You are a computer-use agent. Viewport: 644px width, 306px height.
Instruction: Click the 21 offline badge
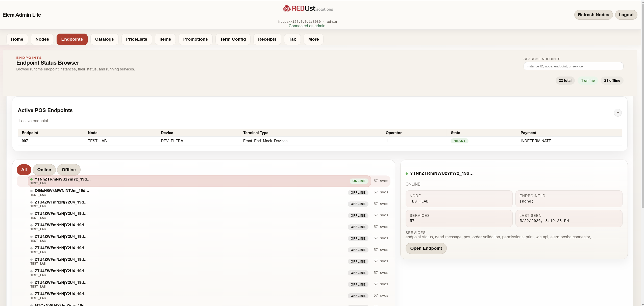[x=612, y=81]
